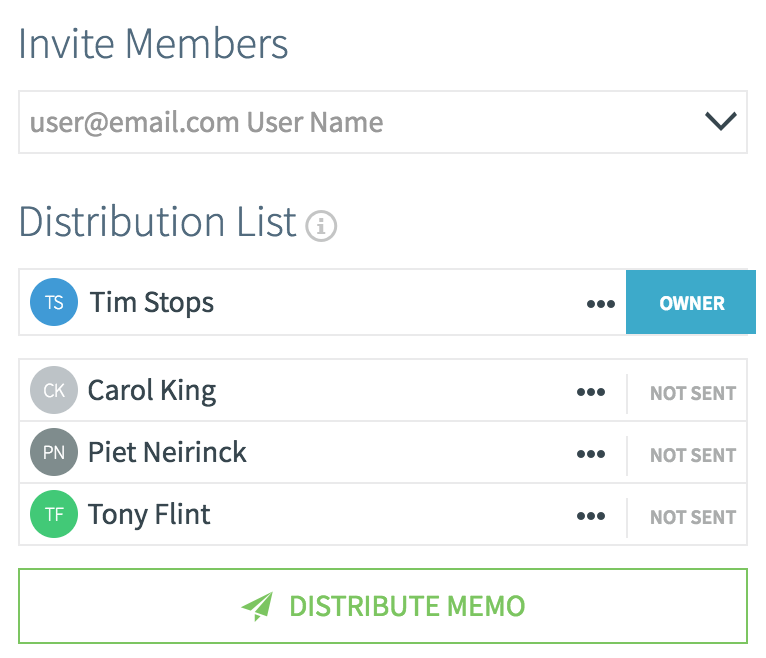Viewport: 766px width, 658px height.
Task: Select the Tim Stops name
Action: 151,303
